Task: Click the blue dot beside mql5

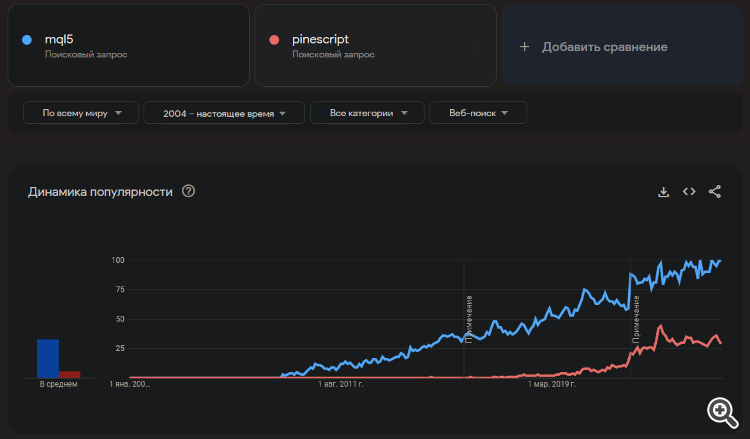Action: (x=26, y=40)
